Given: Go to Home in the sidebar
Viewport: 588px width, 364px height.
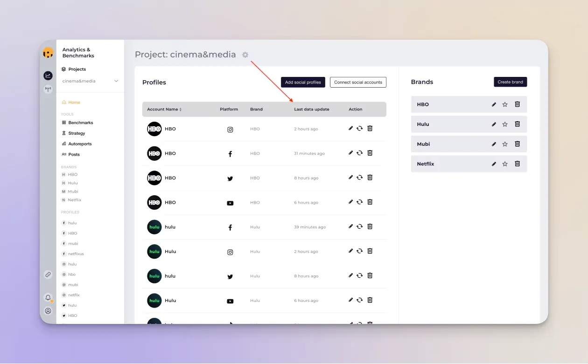Looking at the screenshot, I should click(x=71, y=103).
